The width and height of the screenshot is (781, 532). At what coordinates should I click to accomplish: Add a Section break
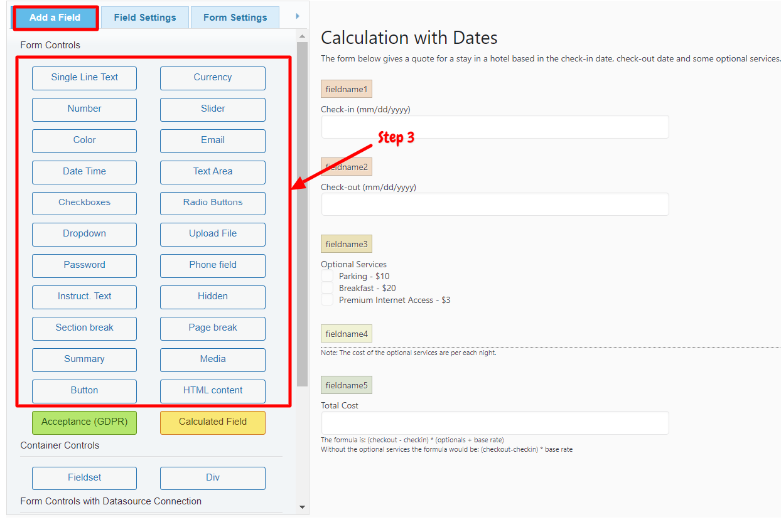(x=84, y=328)
